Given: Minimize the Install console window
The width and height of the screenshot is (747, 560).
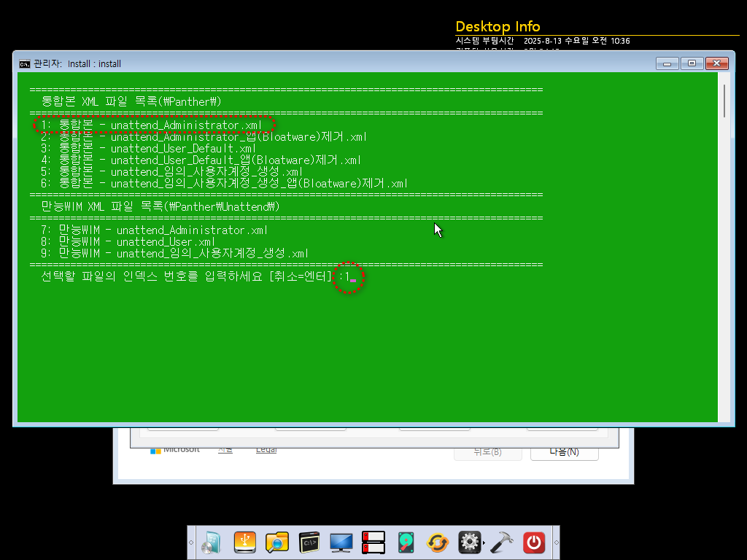Looking at the screenshot, I should pos(667,63).
